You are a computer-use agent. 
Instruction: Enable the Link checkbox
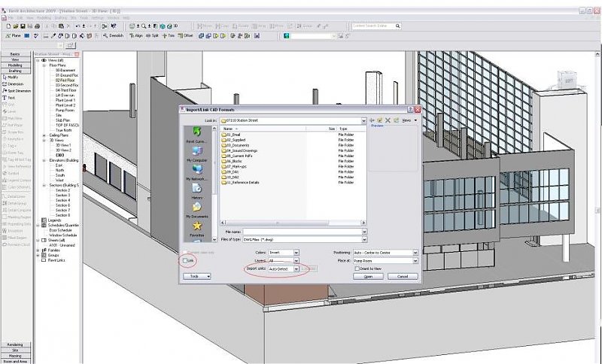click(x=185, y=261)
